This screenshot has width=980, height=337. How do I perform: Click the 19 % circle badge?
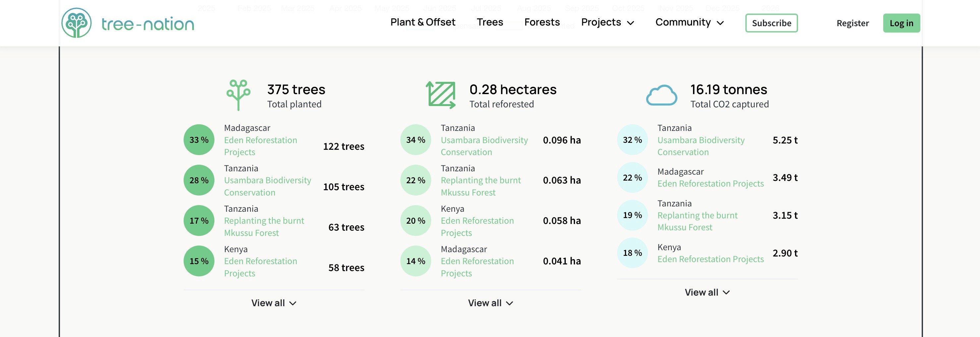(632, 215)
